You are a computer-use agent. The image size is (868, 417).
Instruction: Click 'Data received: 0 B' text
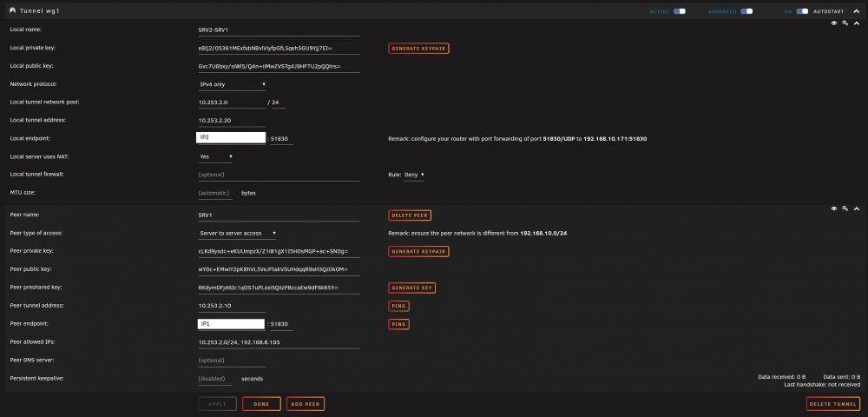(782, 376)
